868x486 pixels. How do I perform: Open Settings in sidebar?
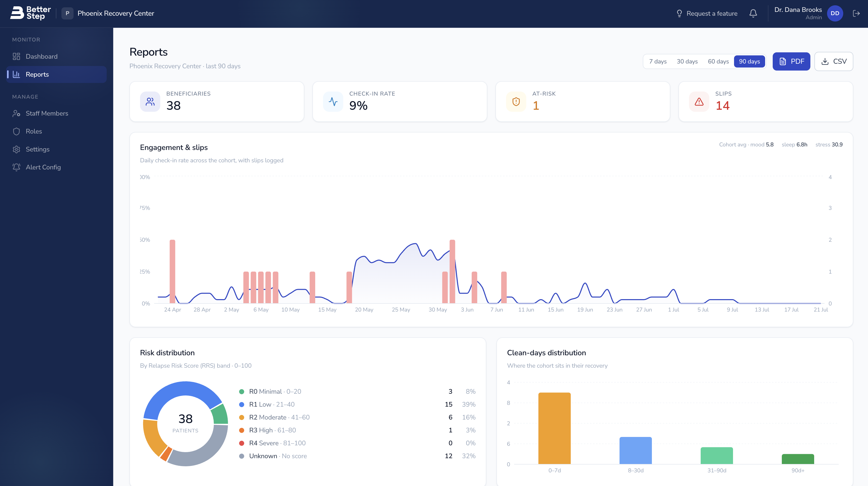pos(56,149)
